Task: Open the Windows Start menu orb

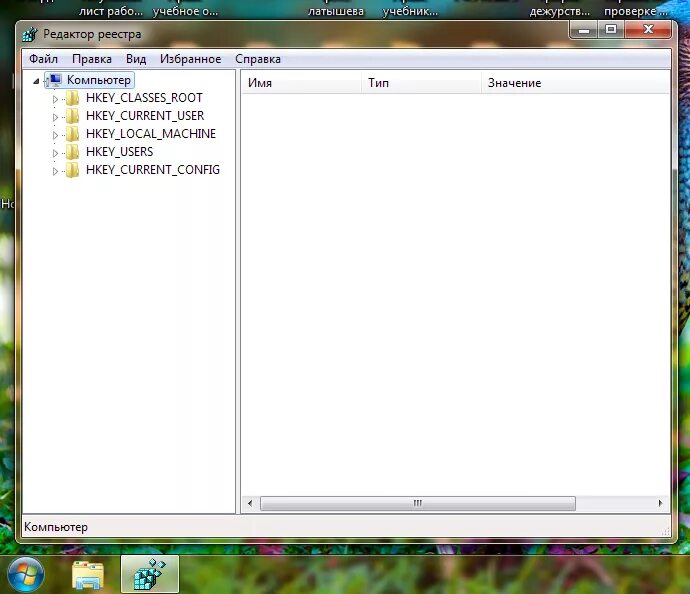Action: (26, 575)
